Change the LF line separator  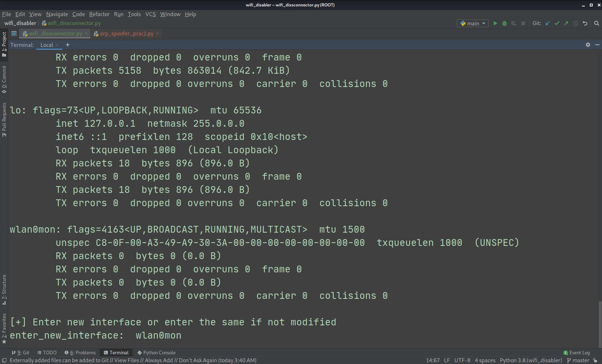point(447,360)
